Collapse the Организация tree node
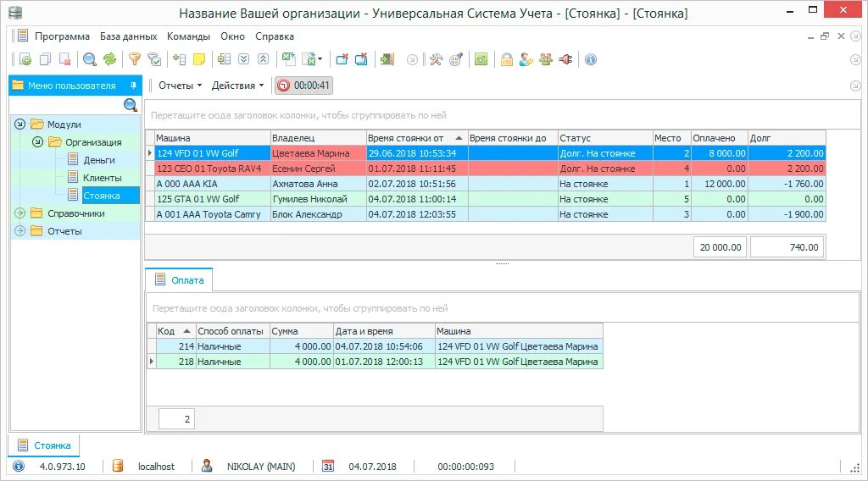Screen dimensions: 868x481 [37, 141]
